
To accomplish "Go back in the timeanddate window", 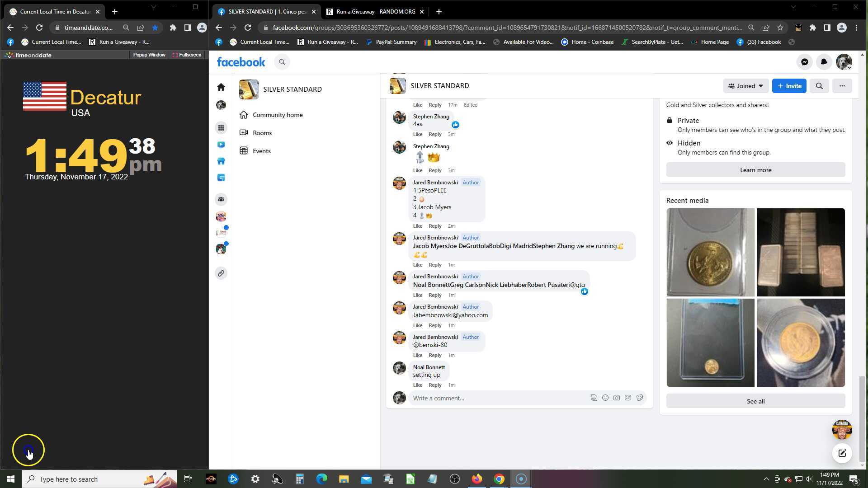I will tap(10, 28).
